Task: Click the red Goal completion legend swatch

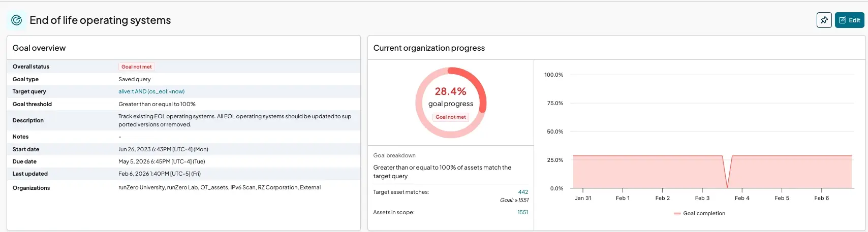Action: (x=677, y=214)
